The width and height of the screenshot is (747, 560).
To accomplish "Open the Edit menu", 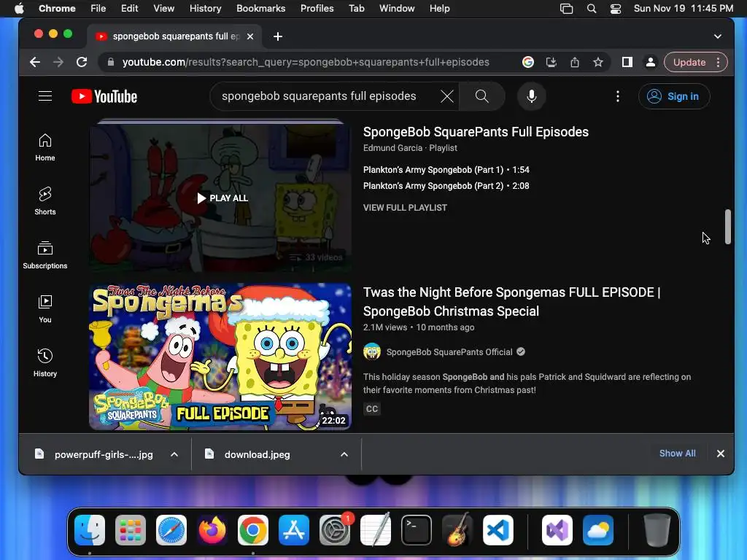I will pos(129,8).
